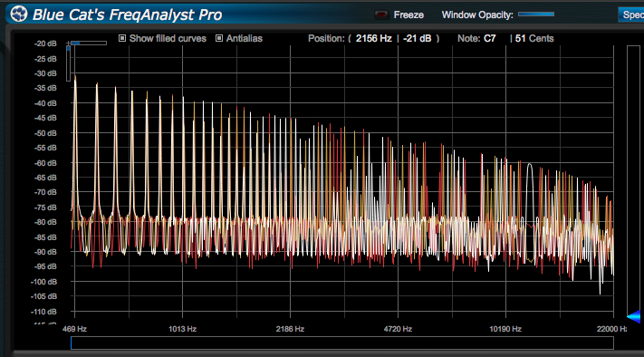The height and width of the screenshot is (357, 644).
Task: Click the 1013 Hz axis label
Action: tap(182, 329)
